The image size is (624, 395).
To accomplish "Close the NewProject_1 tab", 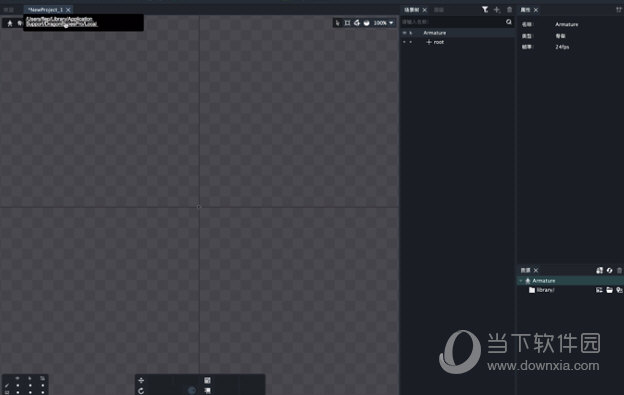I will [x=68, y=10].
